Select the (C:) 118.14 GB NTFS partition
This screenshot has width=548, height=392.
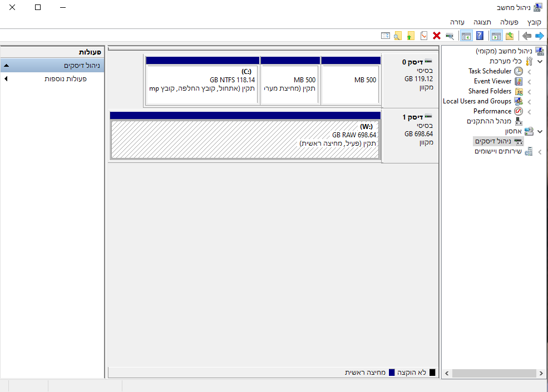(203, 81)
